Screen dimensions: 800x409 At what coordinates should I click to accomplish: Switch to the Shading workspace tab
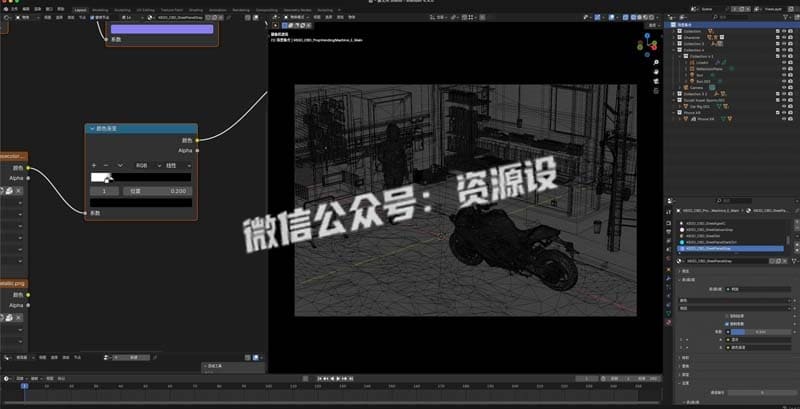tap(195, 10)
